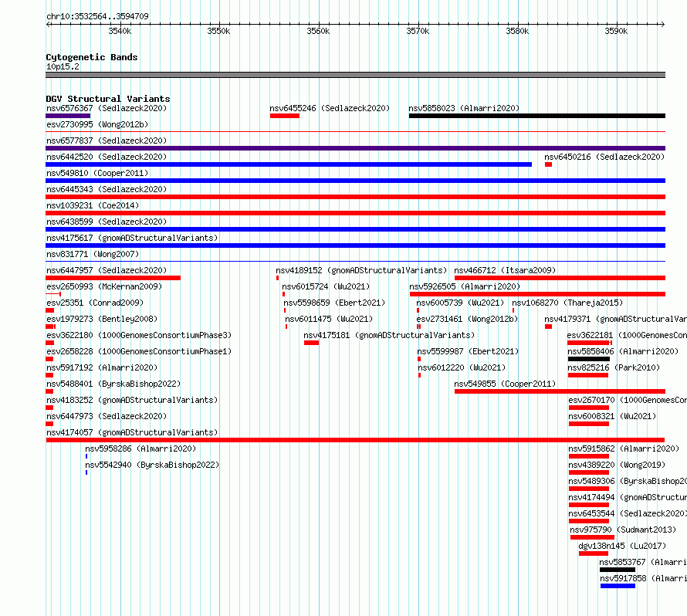Click esv25351 (Conrad2009) label
Viewport: 687px width, 616px height.
coord(95,303)
